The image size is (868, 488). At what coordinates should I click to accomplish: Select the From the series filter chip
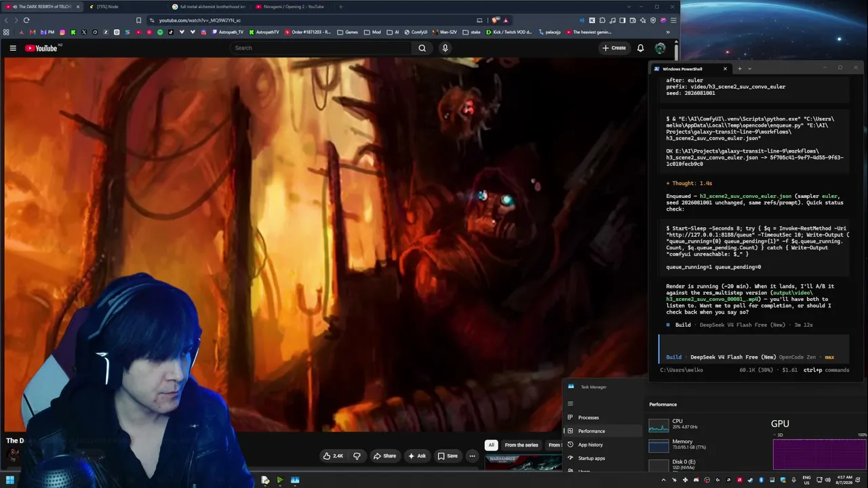pos(521,445)
